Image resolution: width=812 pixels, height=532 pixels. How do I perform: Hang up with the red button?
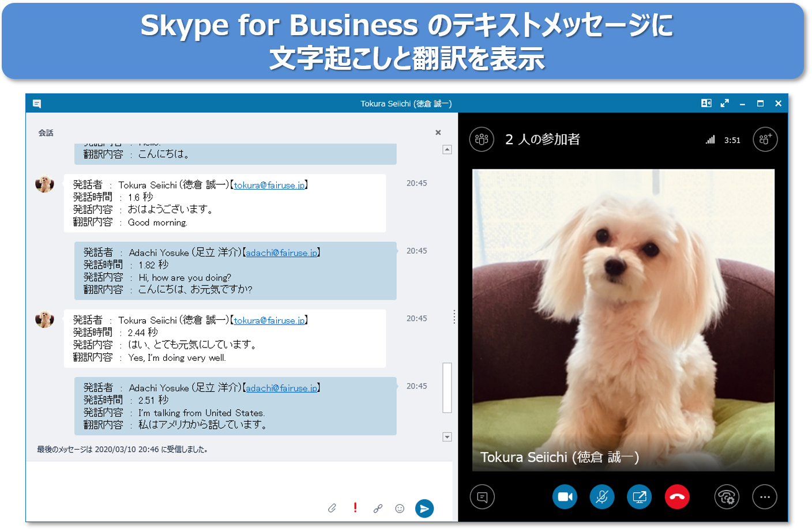point(677,497)
